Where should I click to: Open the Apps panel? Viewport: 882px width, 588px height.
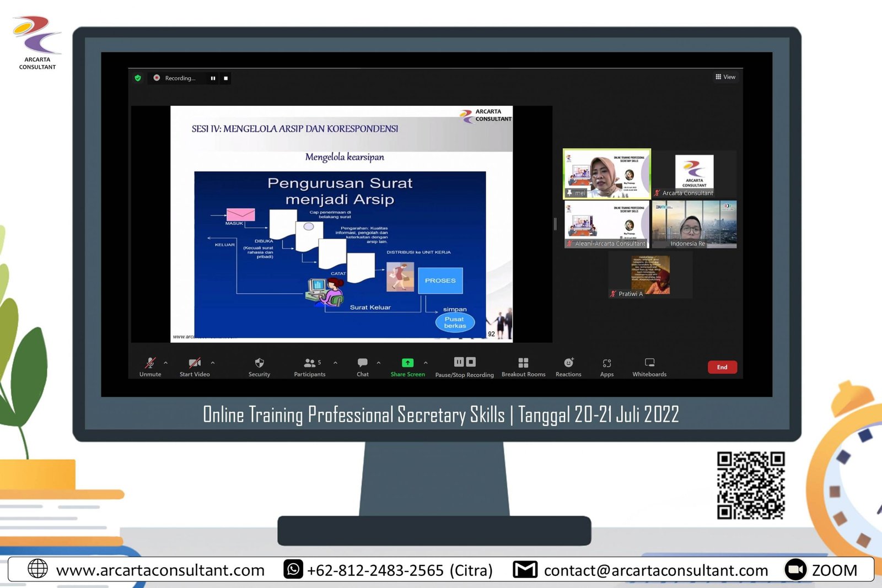coord(606,363)
